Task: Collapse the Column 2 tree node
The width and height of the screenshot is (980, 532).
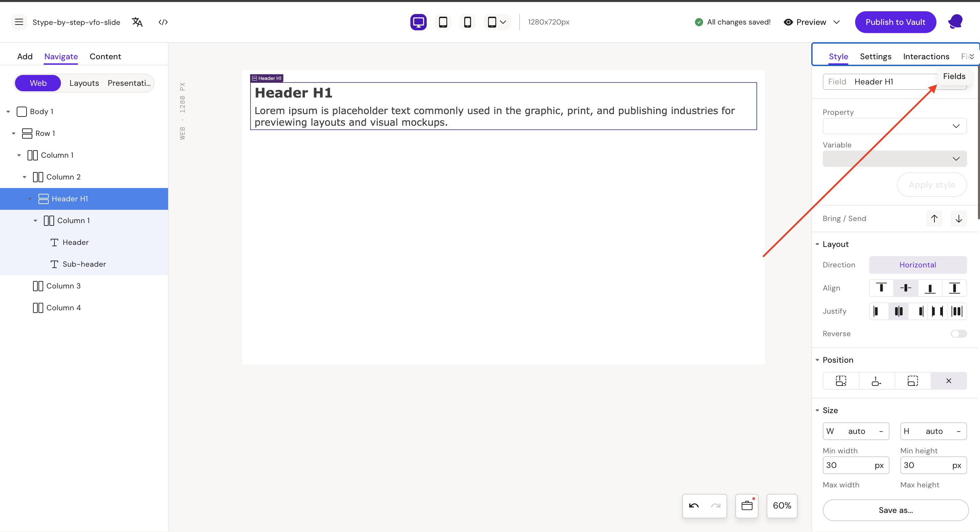Action: (24, 177)
